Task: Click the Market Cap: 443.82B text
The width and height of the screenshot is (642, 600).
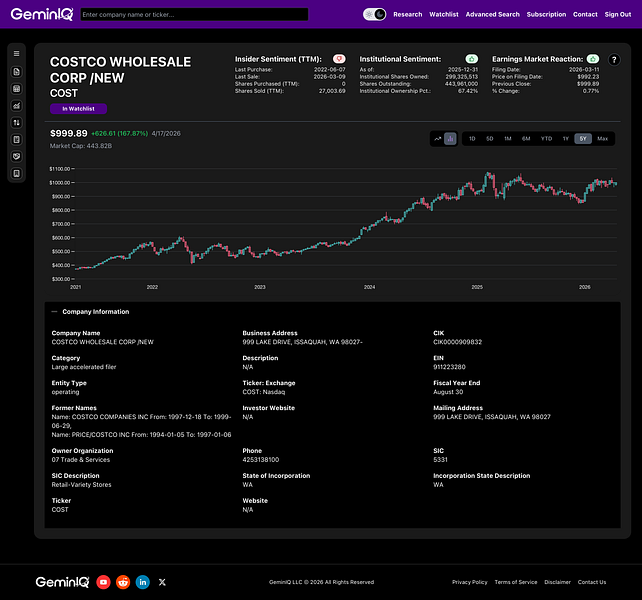Action: 81,146
